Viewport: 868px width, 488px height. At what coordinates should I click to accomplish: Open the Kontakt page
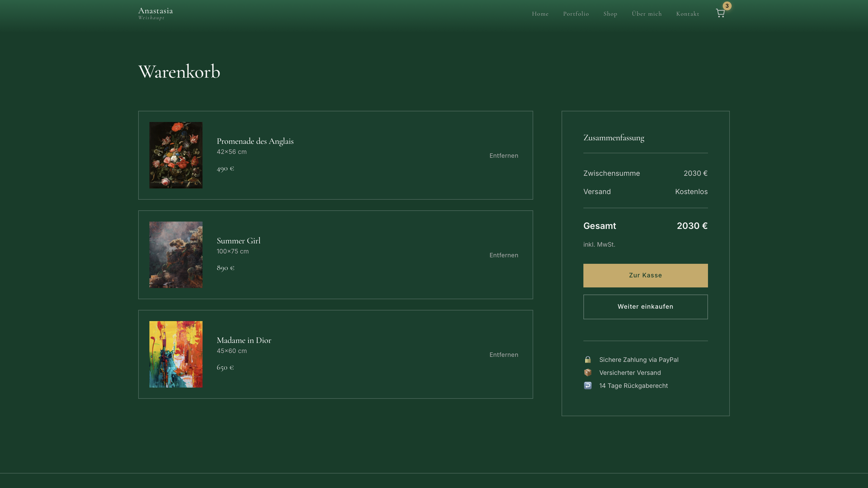tap(687, 14)
